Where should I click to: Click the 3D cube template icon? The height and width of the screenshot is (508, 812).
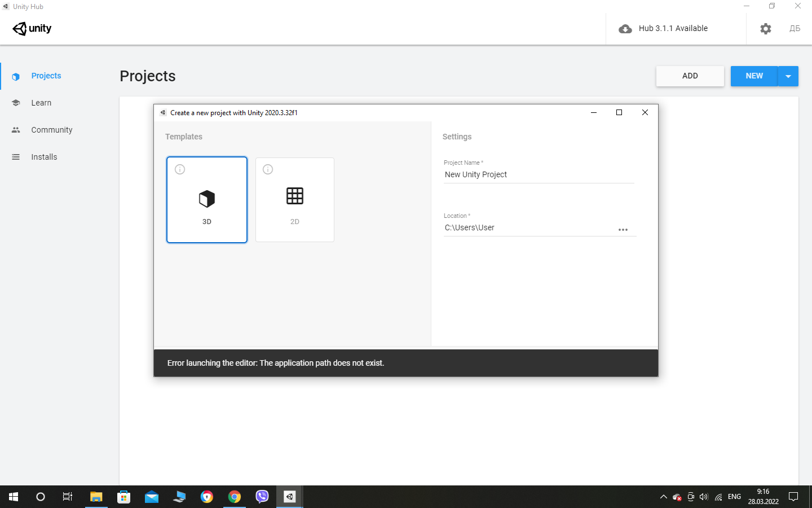pos(207,199)
